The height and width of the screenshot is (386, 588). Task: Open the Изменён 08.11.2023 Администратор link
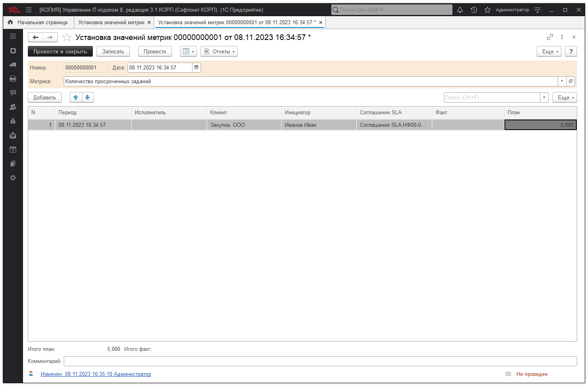point(96,374)
